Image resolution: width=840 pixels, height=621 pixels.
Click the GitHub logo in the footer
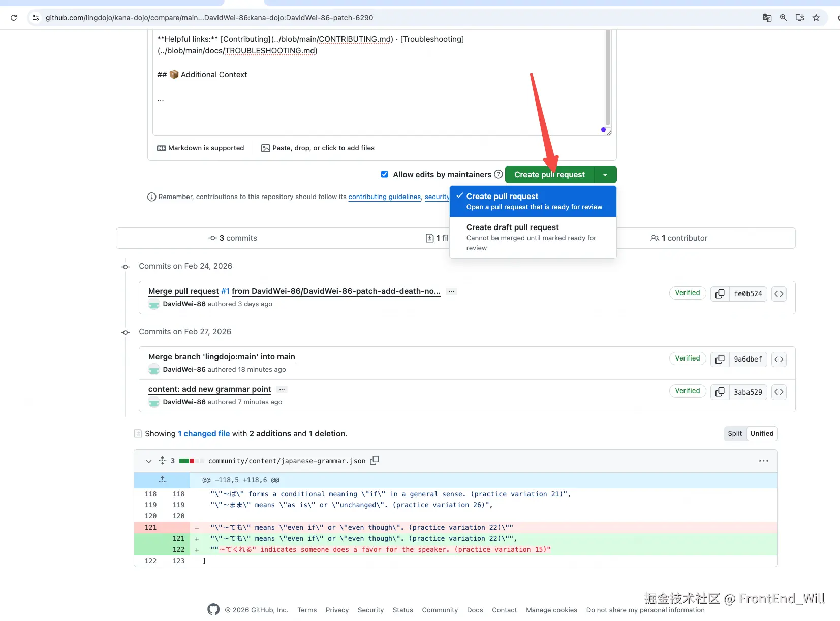(213, 610)
